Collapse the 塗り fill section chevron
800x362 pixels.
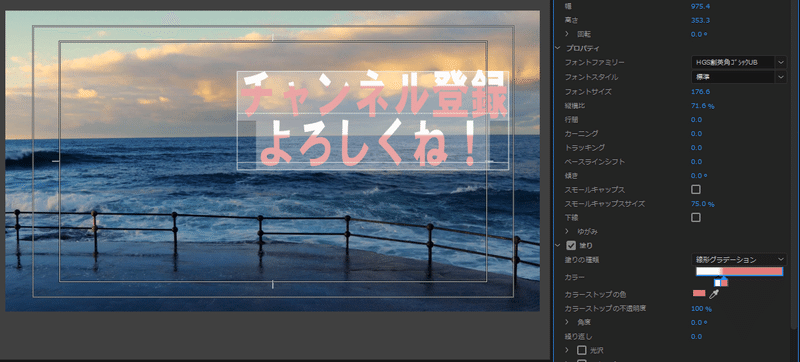[558, 246]
